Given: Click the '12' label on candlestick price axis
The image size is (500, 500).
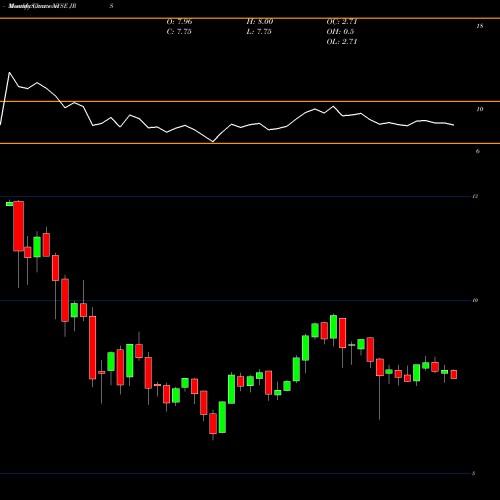Looking at the screenshot, I should coord(475,196).
